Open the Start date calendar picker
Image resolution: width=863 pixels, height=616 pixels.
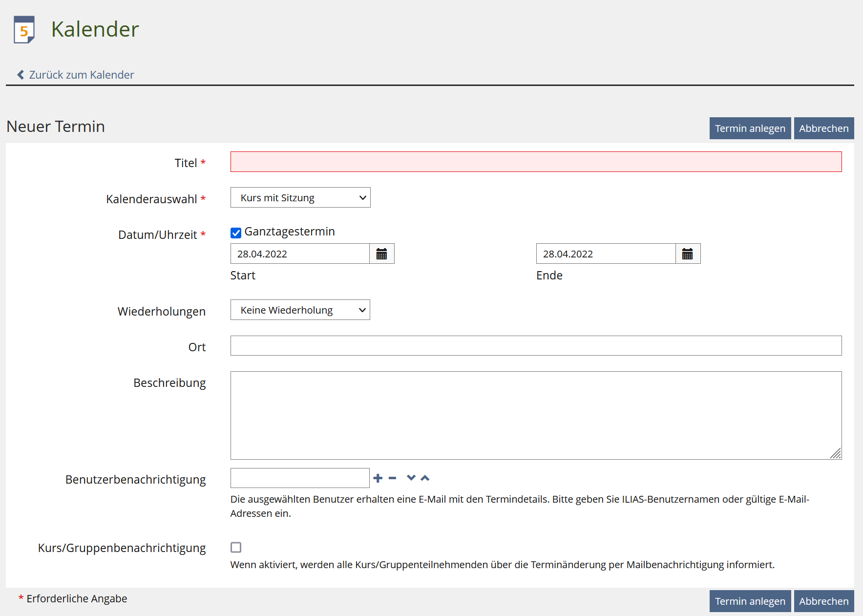[381, 254]
